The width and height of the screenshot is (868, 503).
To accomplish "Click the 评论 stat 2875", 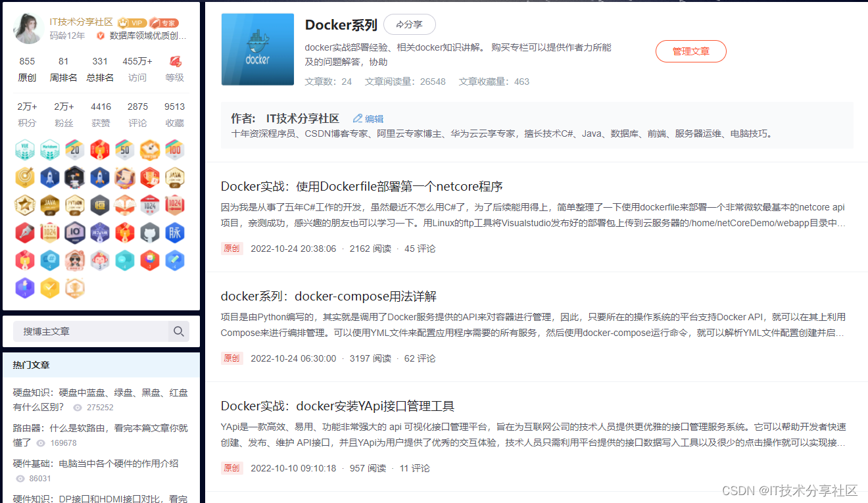I will [x=137, y=107].
